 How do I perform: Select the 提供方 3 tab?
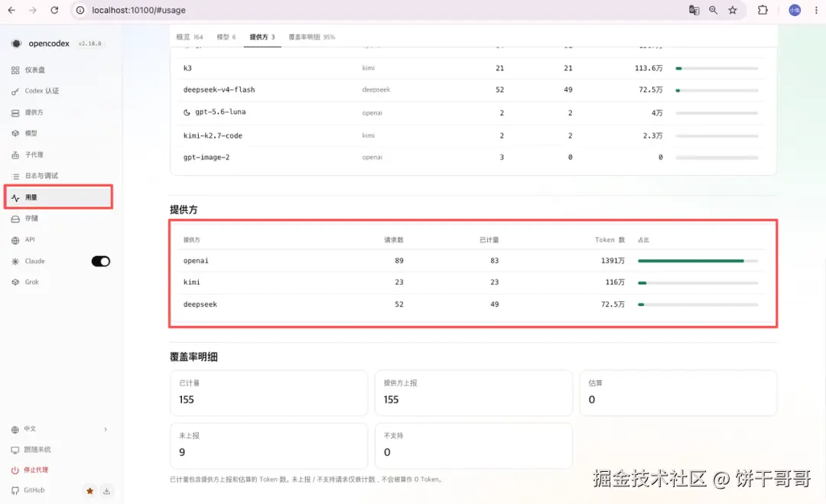tap(262, 37)
